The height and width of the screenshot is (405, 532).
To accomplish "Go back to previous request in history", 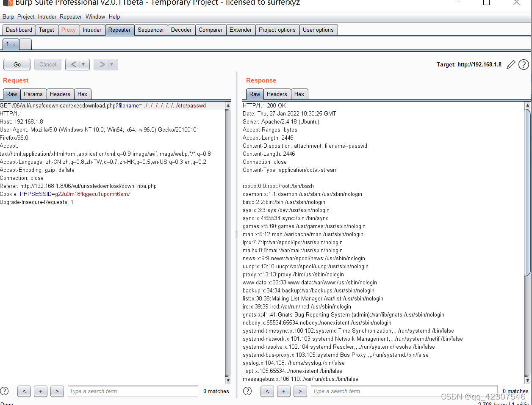I will [x=74, y=64].
